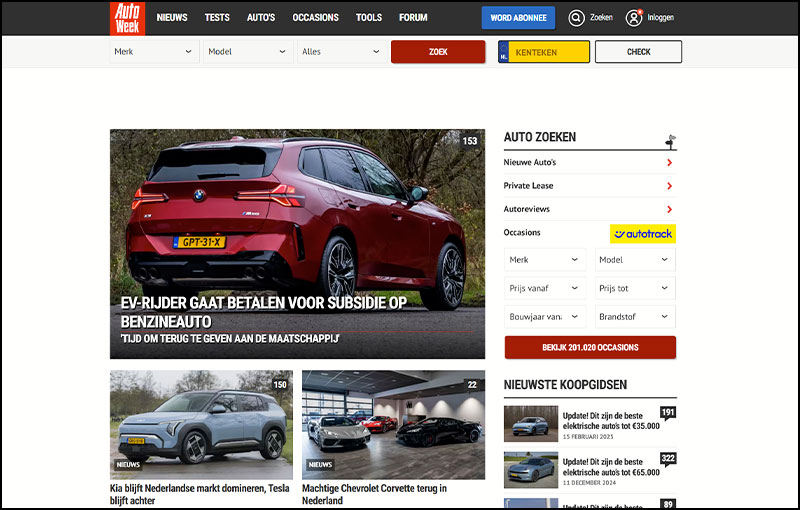Open the Nieuws menu
This screenshot has height=510, width=800.
click(172, 18)
